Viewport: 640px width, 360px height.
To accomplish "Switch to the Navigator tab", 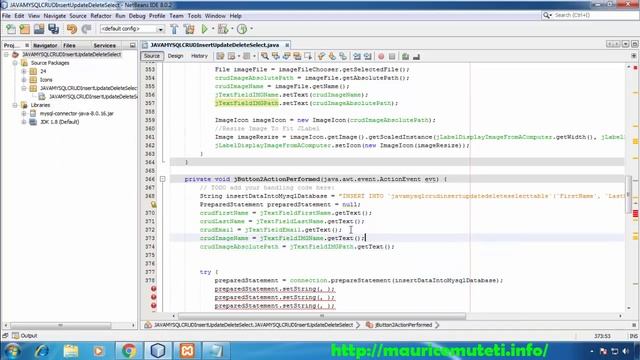I will point(45,45).
